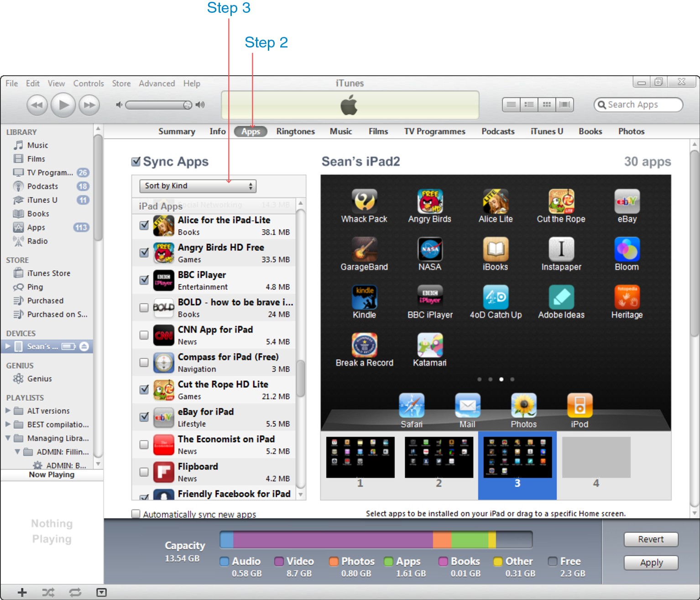Select home screen thumbnail 4
700x600 pixels.
(596, 458)
